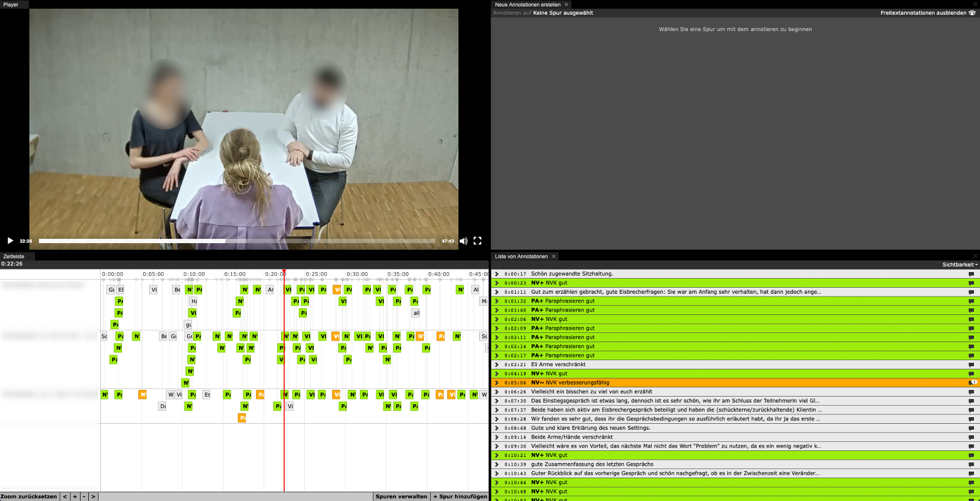This screenshot has height=501, width=980.
Task: Zoom in the timeline with plus button
Action: click(x=75, y=497)
